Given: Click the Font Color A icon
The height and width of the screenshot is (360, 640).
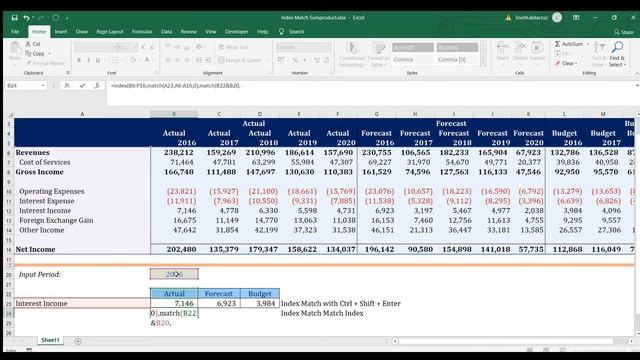Looking at the screenshot, I should click(147, 60).
